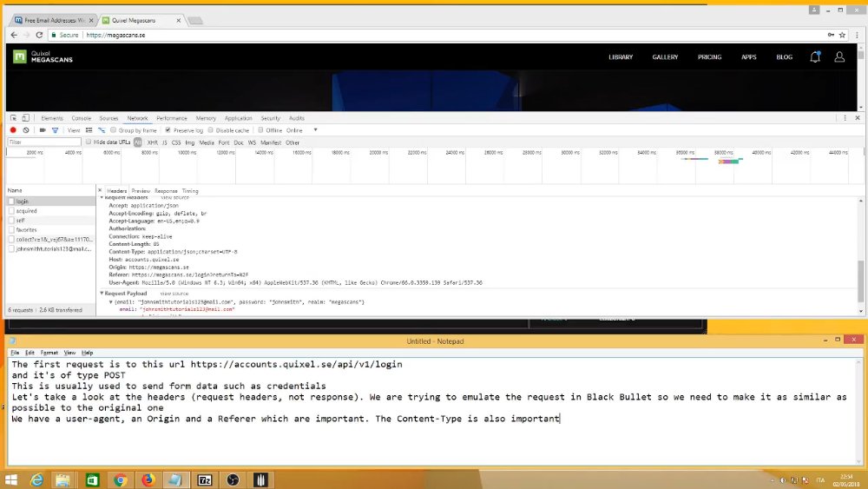
Task: Tick the checkbox beside acquired request
Action: [x=11, y=211]
